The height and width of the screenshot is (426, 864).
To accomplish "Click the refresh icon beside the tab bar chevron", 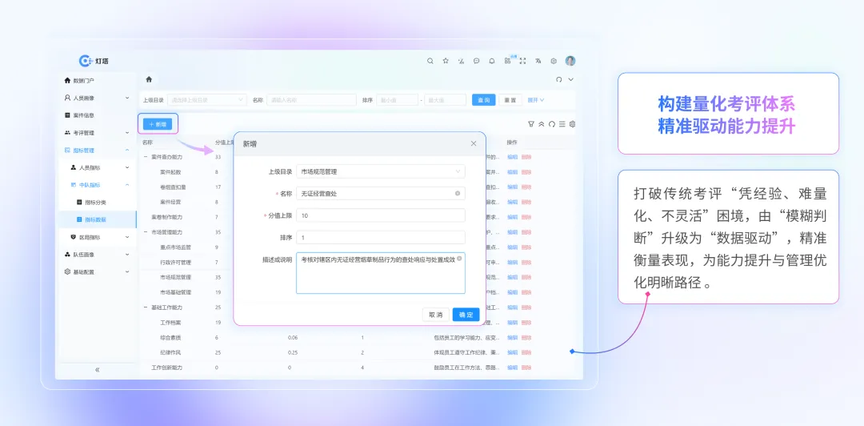I will click(559, 79).
